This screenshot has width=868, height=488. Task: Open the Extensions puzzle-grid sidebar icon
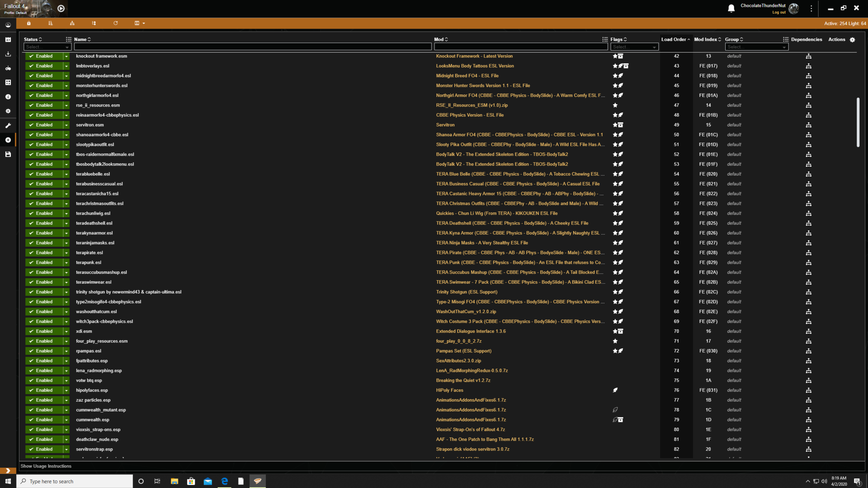coord(8,82)
